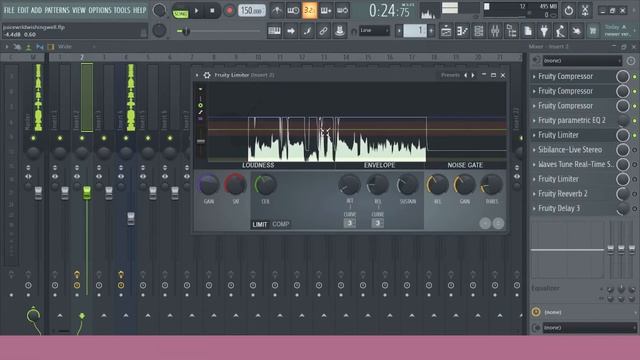Start playback with the play button

tap(197, 11)
